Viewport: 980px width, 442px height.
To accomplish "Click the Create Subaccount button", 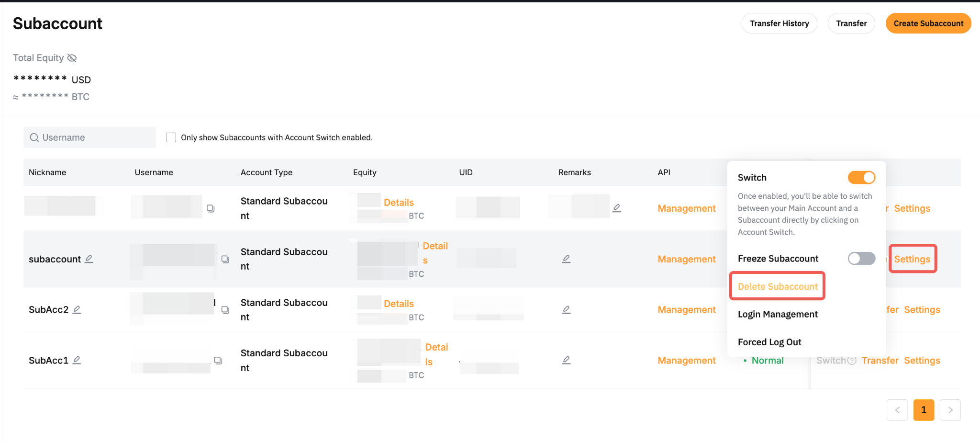I will [x=928, y=23].
